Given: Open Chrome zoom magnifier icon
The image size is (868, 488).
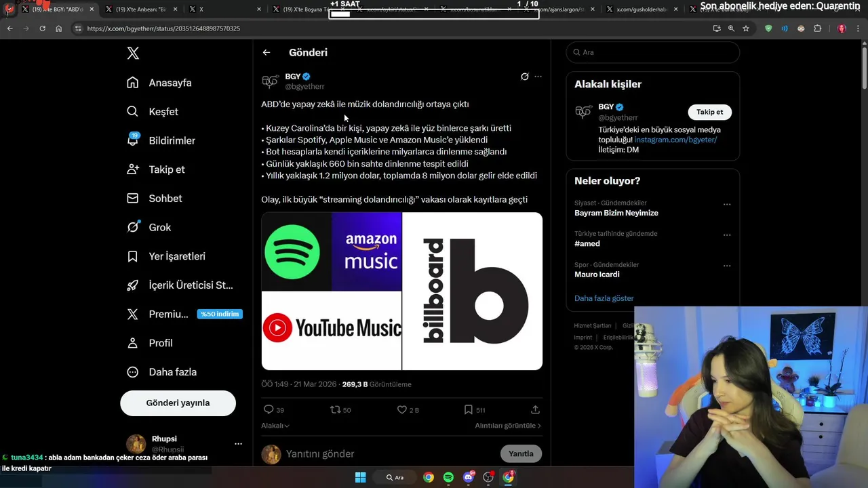Looking at the screenshot, I should 731,28.
